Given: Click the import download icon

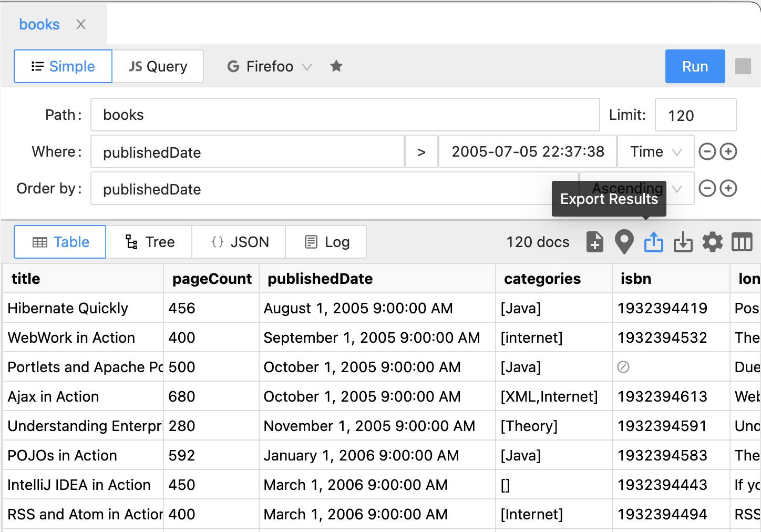Looking at the screenshot, I should pos(683,242).
